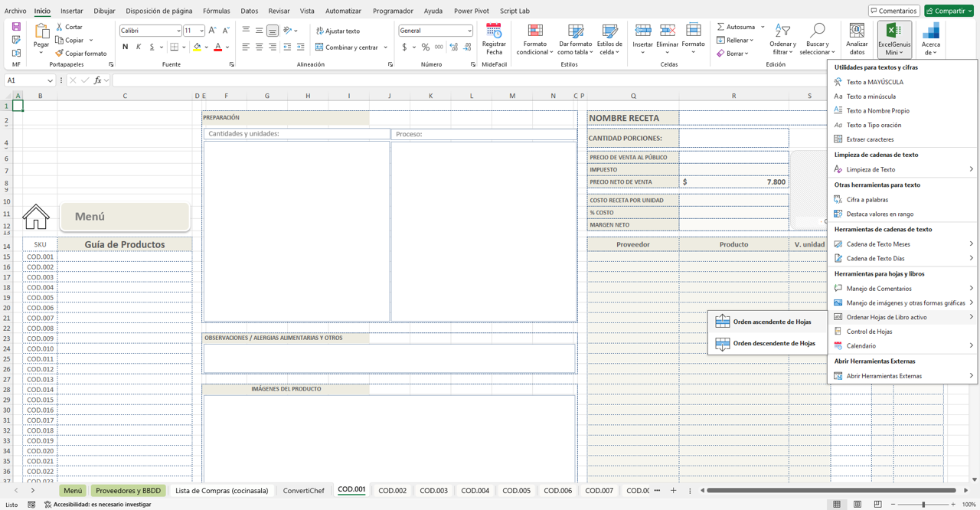
Task: Add a new sheet with plus button
Action: (x=673, y=491)
